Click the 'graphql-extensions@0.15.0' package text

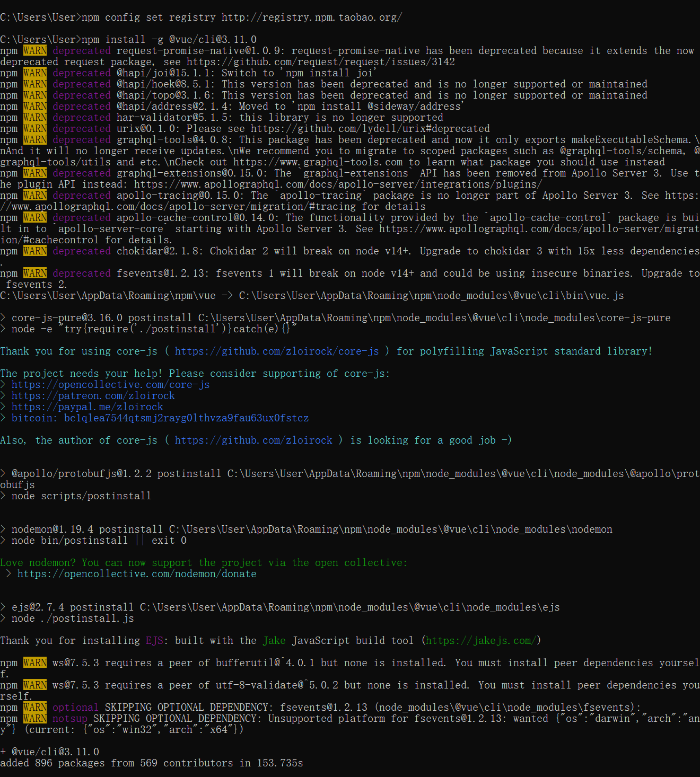(192, 173)
